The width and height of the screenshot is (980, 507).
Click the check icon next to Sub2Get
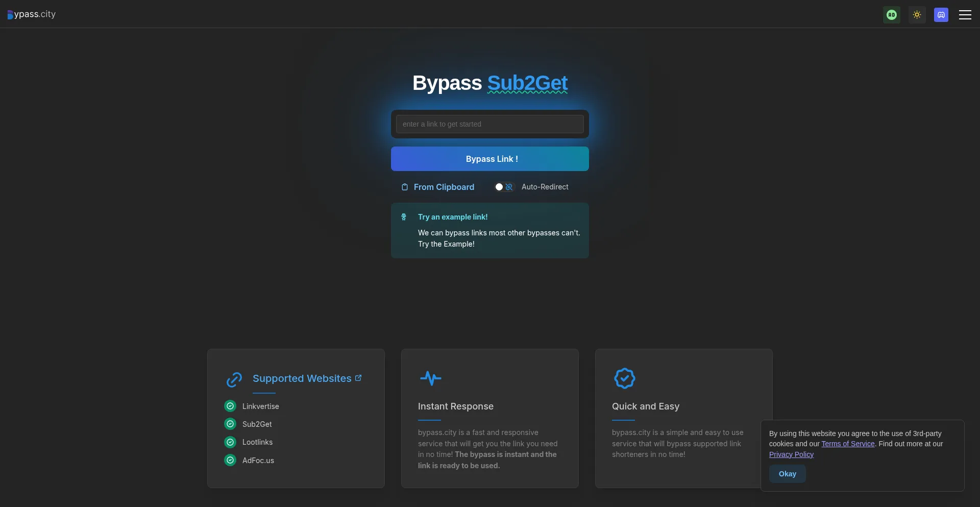coord(230,424)
